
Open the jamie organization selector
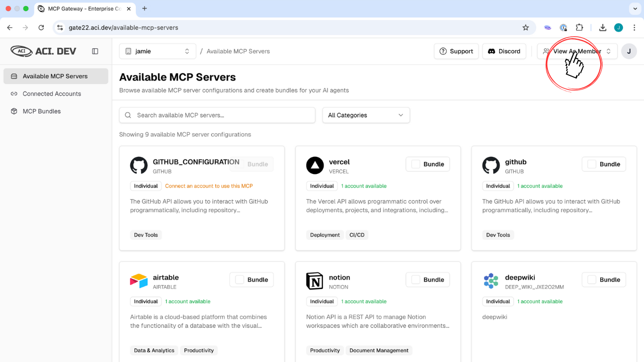pos(157,51)
